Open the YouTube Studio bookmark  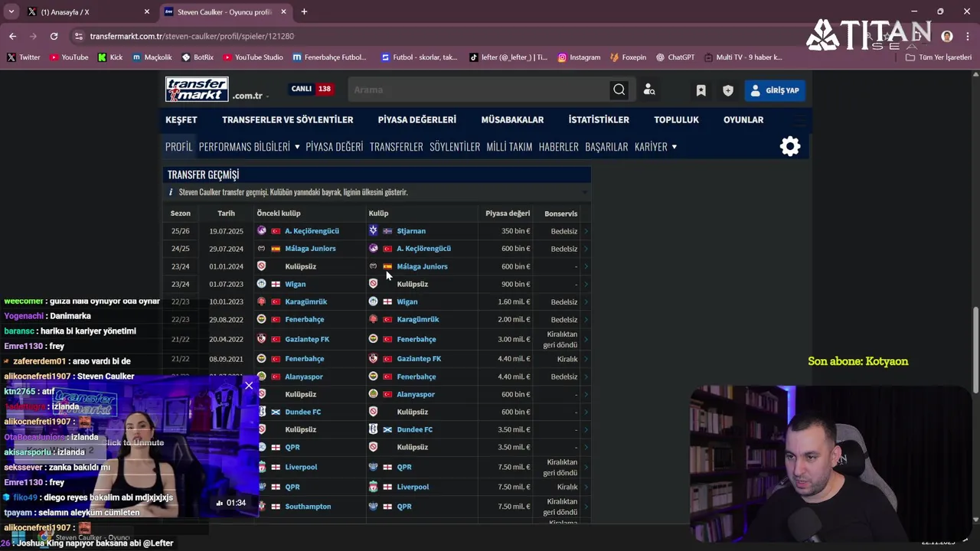(253, 57)
